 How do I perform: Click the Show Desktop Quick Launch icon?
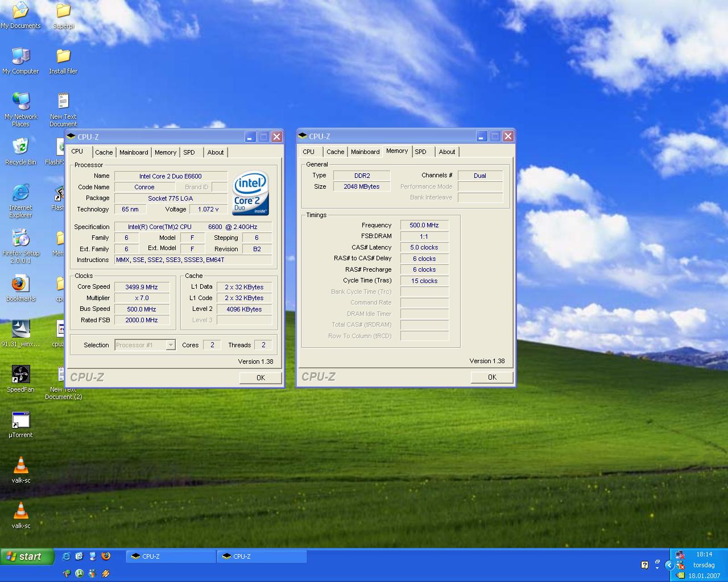tap(79, 556)
